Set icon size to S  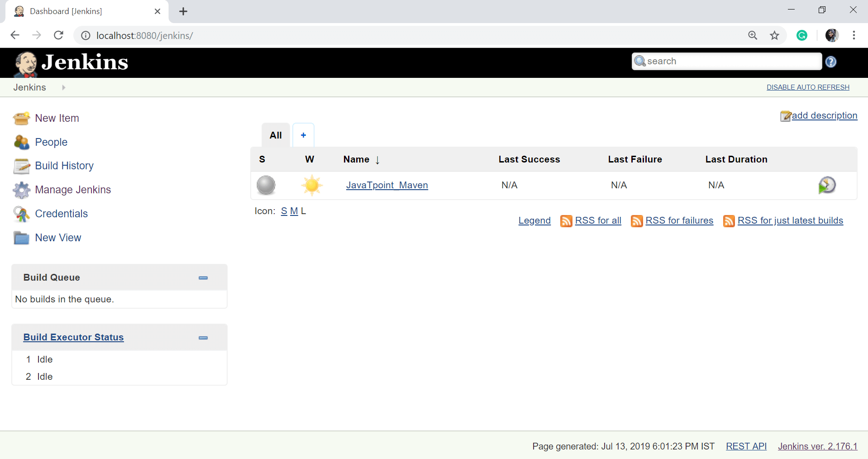284,211
